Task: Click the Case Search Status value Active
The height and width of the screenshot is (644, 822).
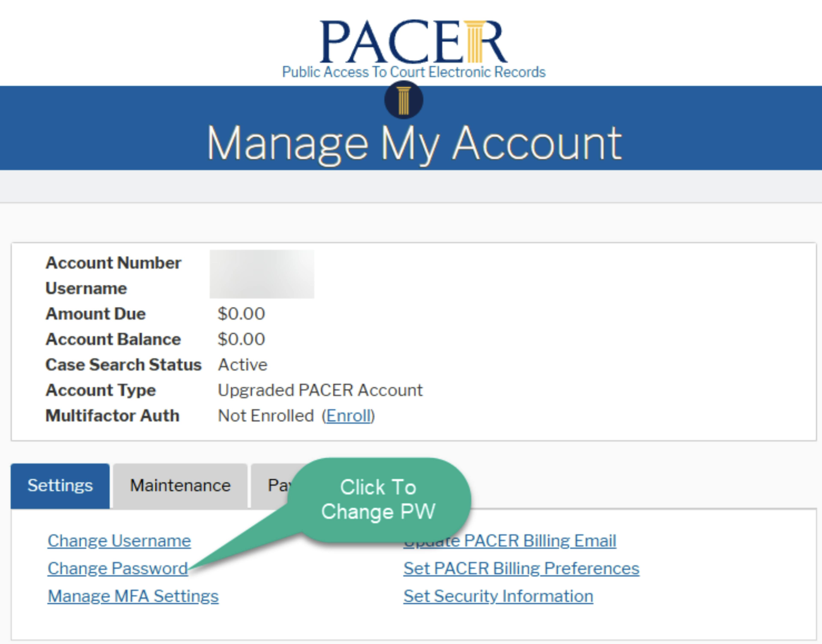Action: (243, 365)
